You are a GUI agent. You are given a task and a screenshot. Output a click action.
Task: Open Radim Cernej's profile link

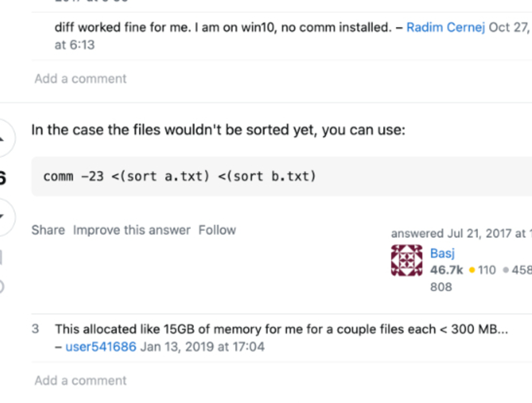[446, 27]
